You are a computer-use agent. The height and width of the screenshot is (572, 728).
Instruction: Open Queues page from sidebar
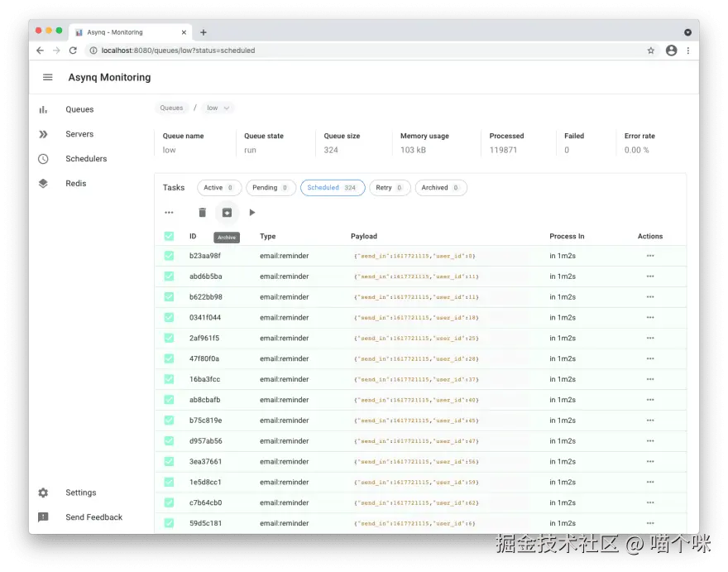[79, 109]
